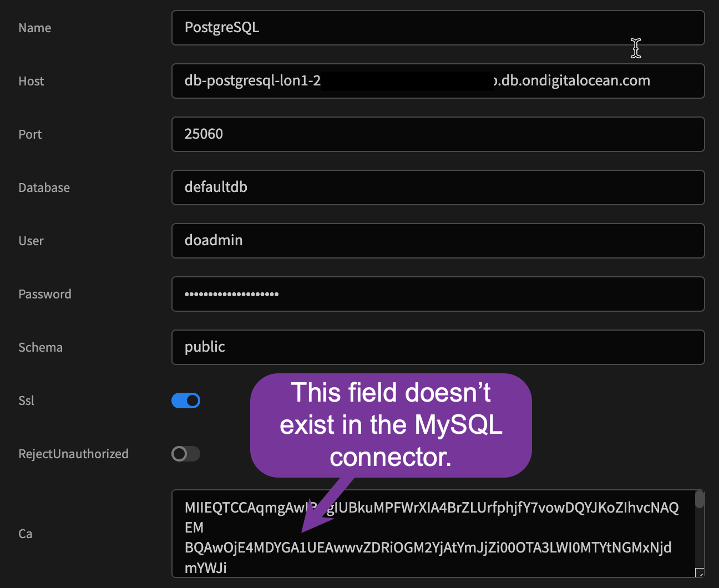This screenshot has width=719, height=588.
Task: Click the Schema label
Action: [40, 347]
